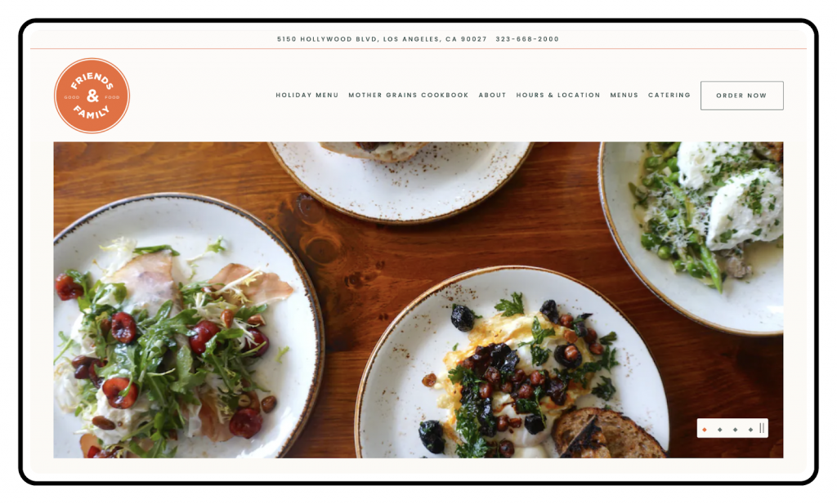This screenshot has height=504, width=837.
Task: Pause the hero image slideshow
Action: tap(762, 428)
